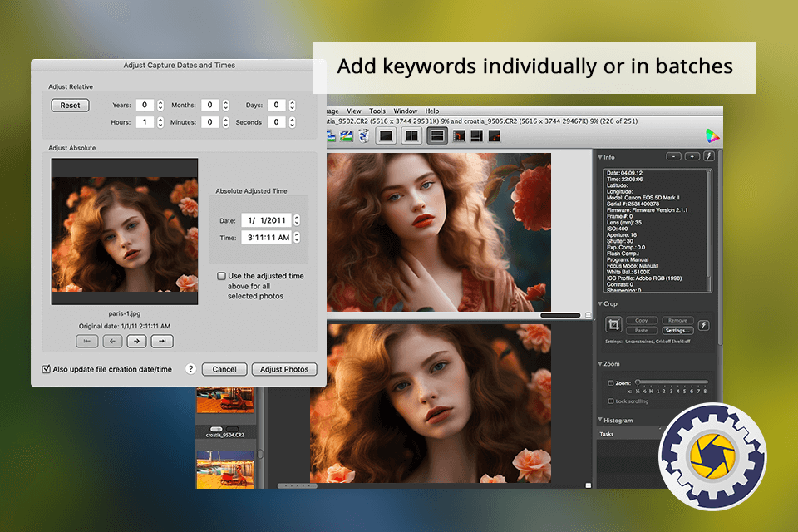Collapse the Crop panel triangle
Screen dimensions: 798x532
pos(600,303)
